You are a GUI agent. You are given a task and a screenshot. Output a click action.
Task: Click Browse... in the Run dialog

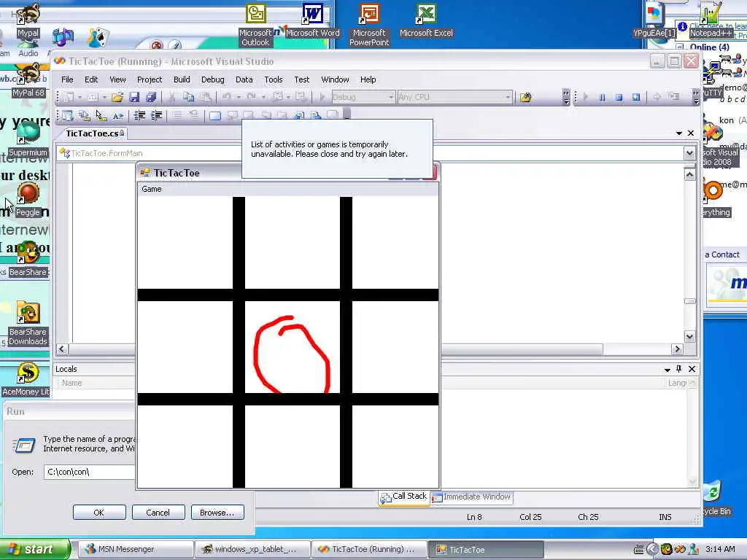pos(217,513)
